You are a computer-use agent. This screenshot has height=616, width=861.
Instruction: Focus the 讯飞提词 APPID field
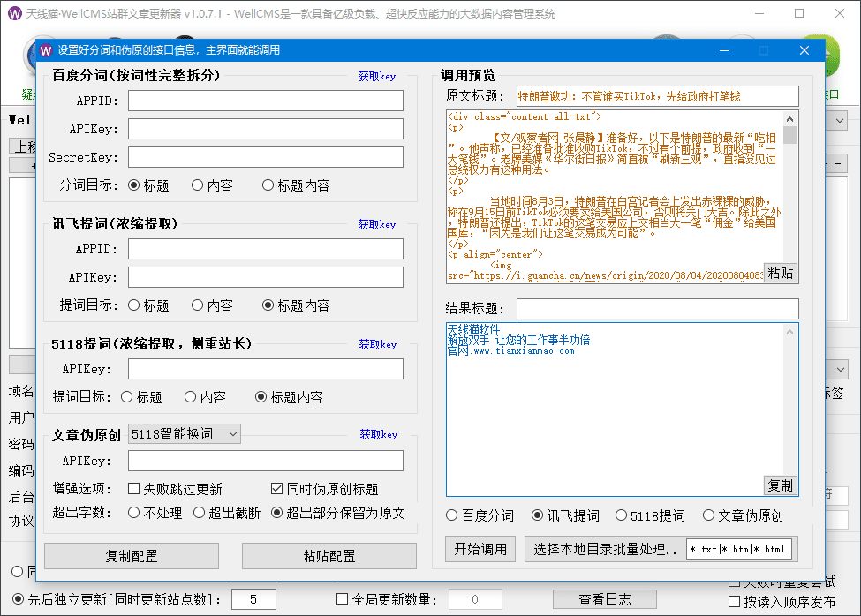pyautogui.click(x=266, y=249)
